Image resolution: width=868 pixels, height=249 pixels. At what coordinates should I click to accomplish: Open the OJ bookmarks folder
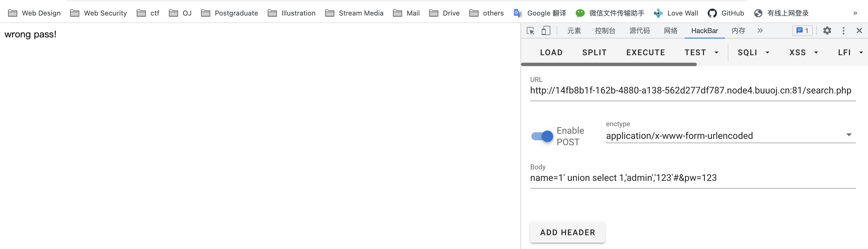pyautogui.click(x=180, y=13)
